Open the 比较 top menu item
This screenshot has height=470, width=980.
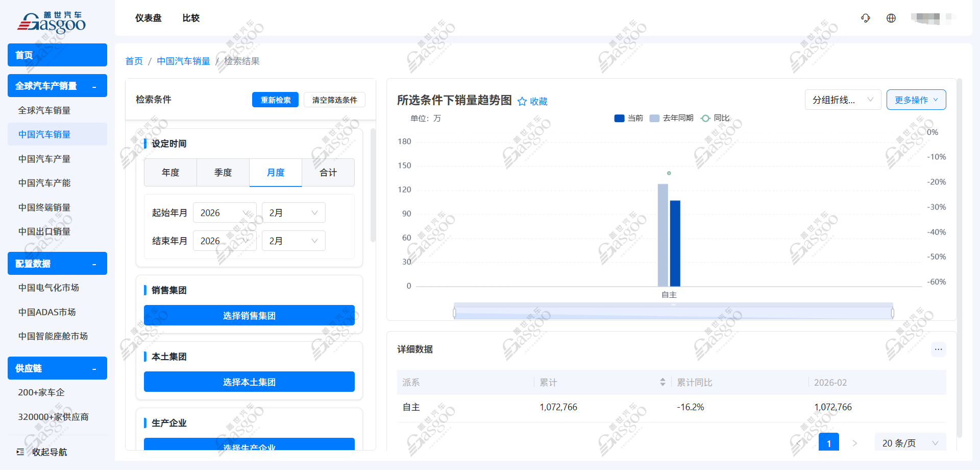(x=191, y=18)
